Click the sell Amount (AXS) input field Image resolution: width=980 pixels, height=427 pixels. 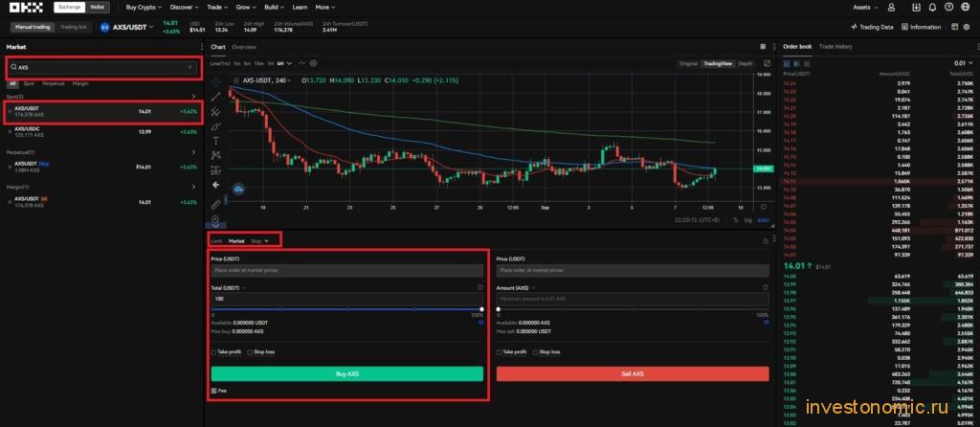[633, 299]
